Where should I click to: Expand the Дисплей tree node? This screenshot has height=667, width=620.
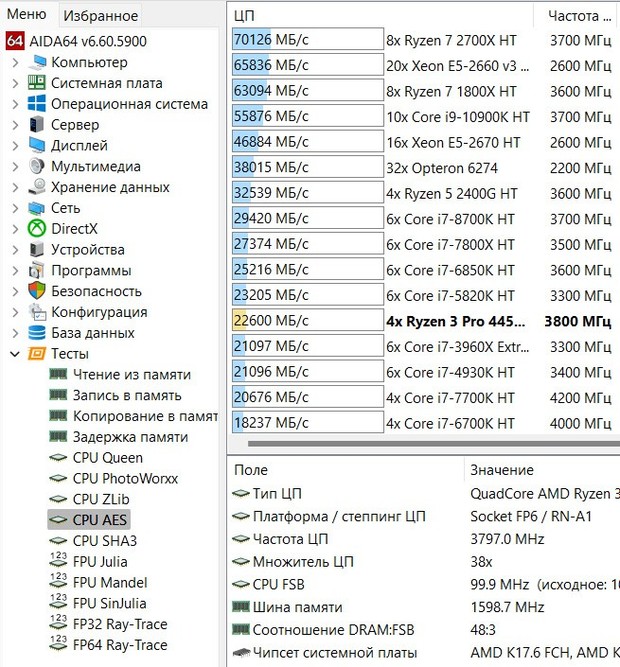point(15,146)
